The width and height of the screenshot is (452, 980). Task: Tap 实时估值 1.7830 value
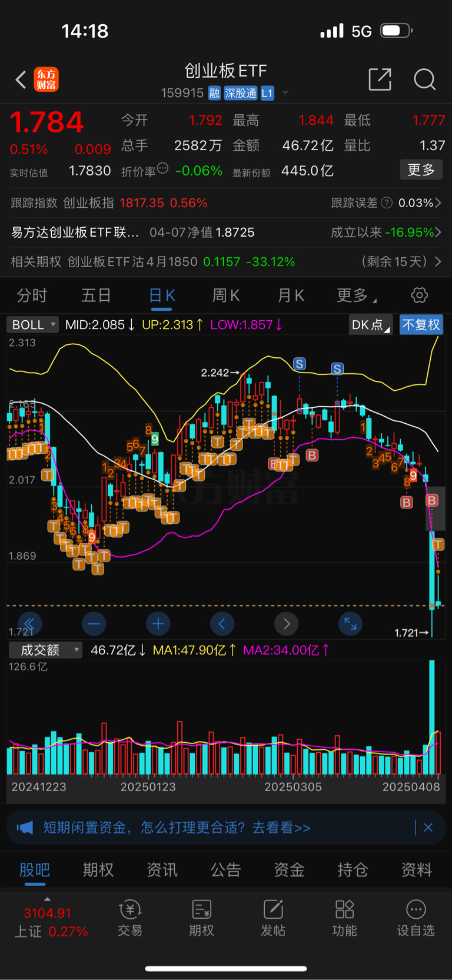(90, 171)
